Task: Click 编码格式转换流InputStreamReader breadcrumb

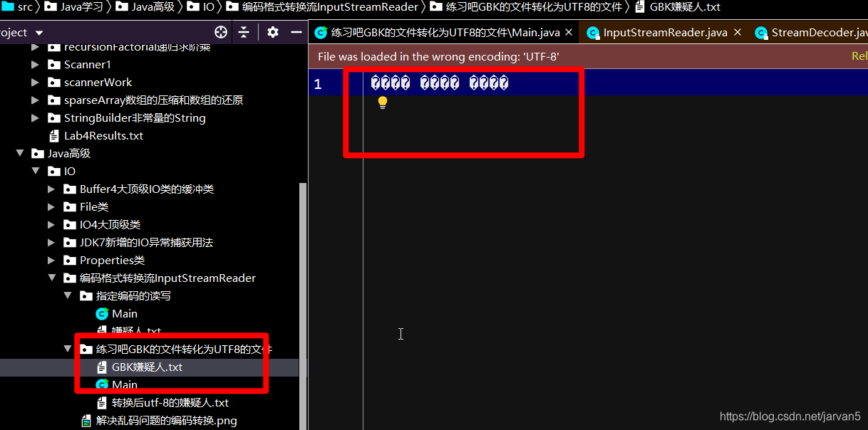Action: [x=330, y=7]
